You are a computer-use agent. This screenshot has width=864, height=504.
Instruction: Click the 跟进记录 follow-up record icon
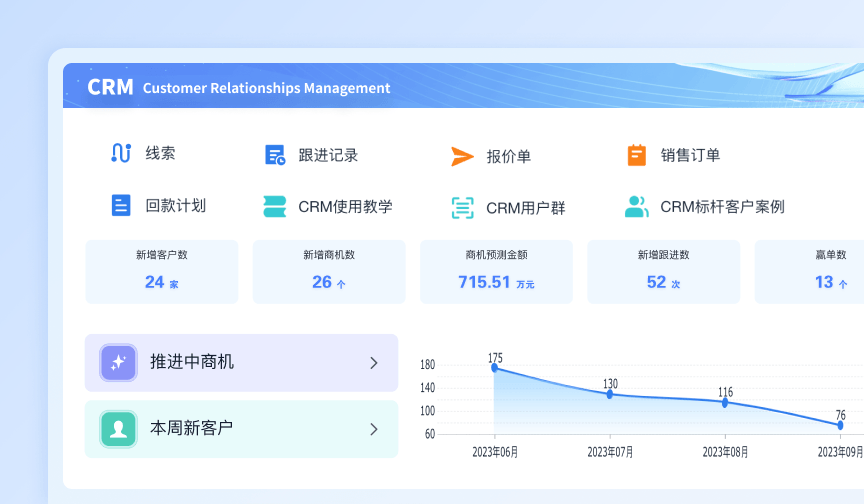pyautogui.click(x=275, y=155)
